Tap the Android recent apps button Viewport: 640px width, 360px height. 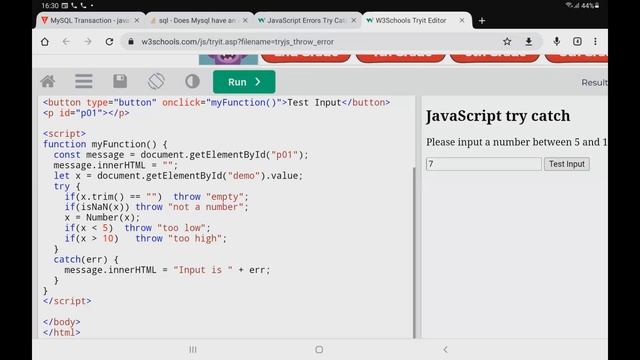[x=193, y=349]
